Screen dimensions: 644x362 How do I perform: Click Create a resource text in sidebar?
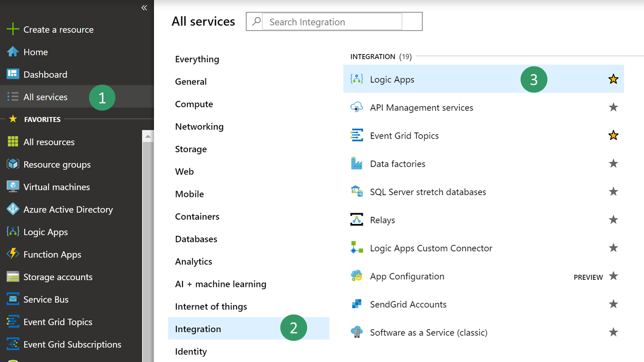click(x=58, y=30)
